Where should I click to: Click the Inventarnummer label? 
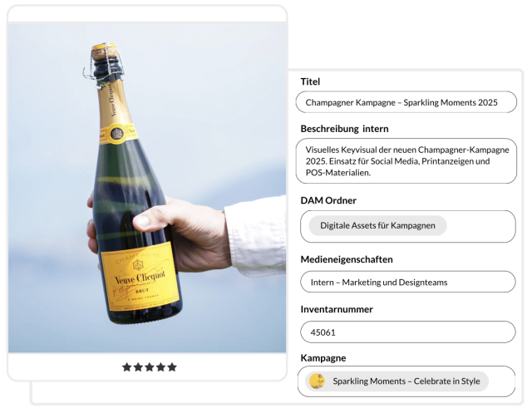point(337,309)
